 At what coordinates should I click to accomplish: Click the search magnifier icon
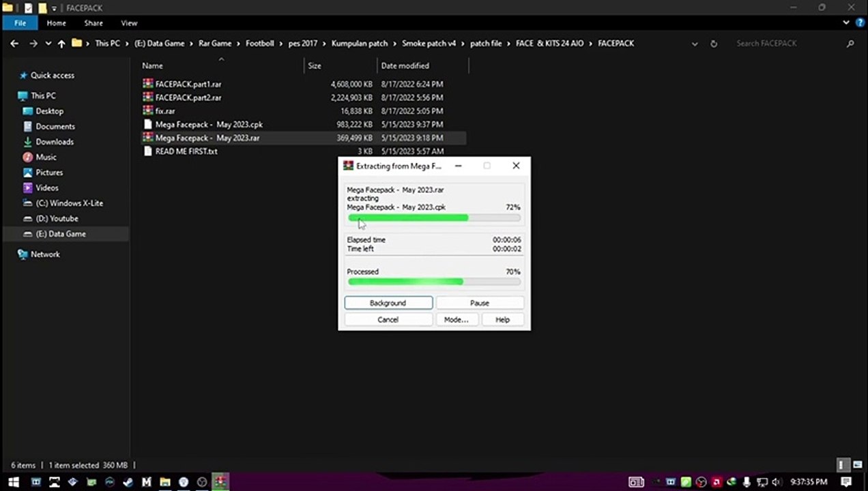850,43
